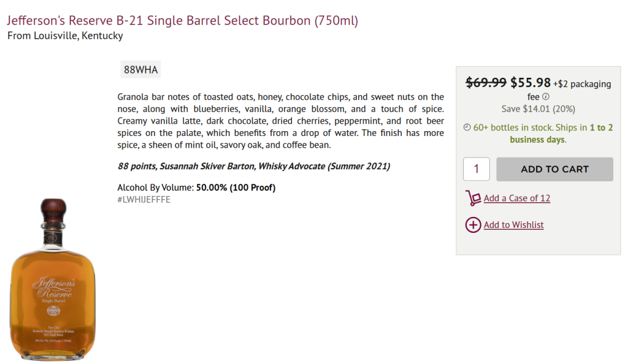Viewport: 628px width, 364px height.
Task: Click the Jefferson's Reserve B-21 product title
Action: tap(183, 21)
